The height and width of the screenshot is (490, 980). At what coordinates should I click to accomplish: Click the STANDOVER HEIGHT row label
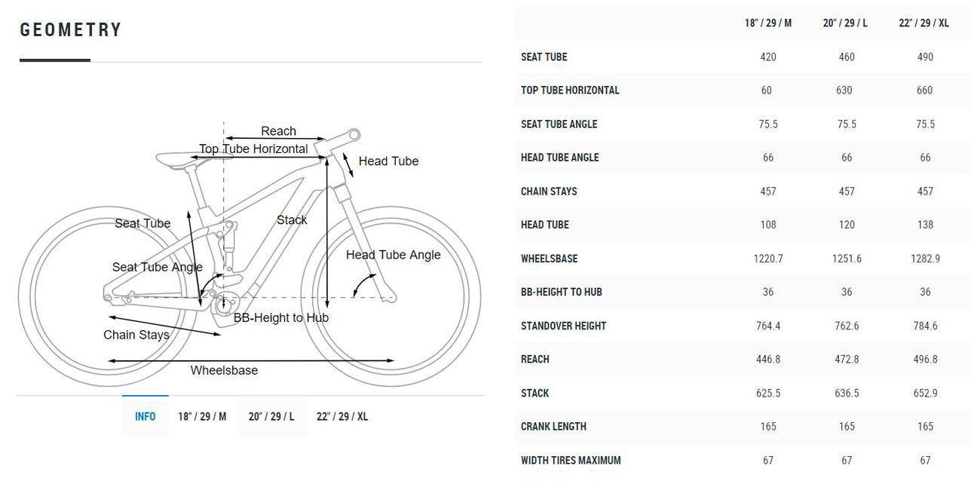(564, 326)
